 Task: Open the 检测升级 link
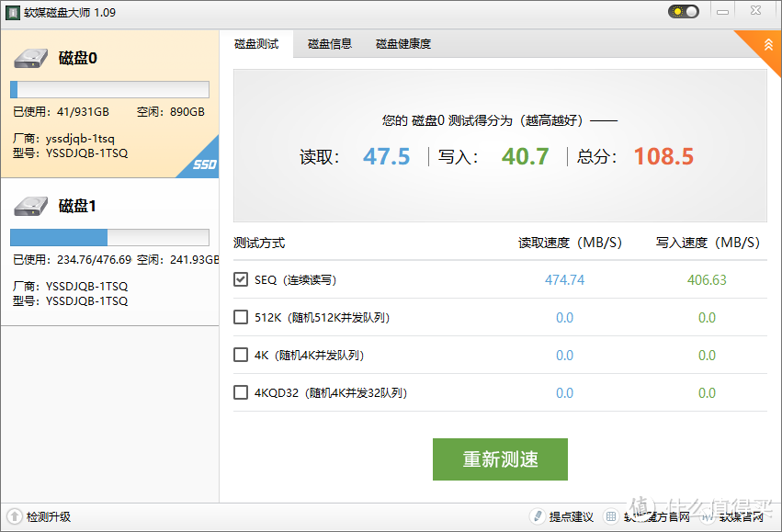tap(49, 517)
